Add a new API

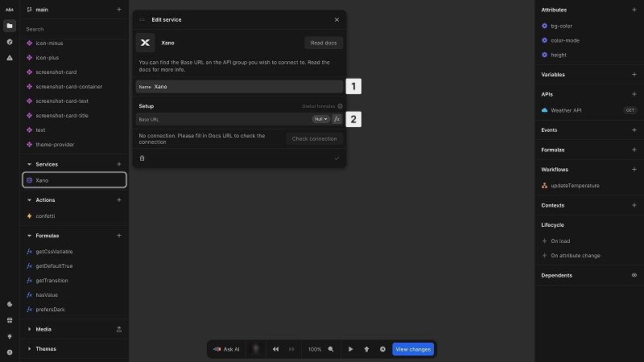point(634,94)
